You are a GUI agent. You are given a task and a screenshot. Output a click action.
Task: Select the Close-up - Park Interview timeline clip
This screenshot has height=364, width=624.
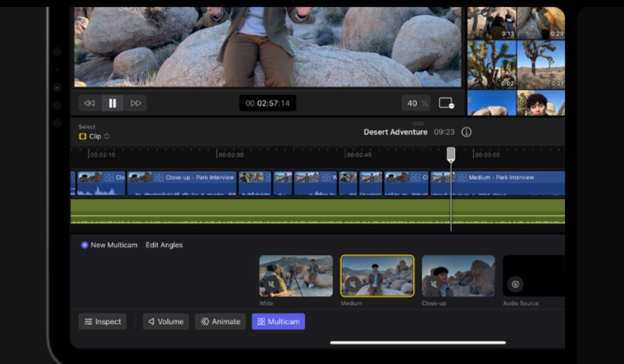(182, 183)
